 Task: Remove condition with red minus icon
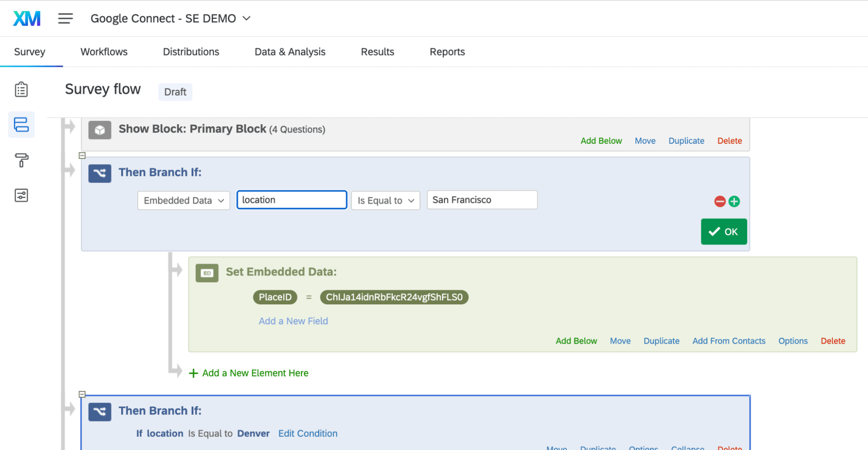[x=720, y=202]
